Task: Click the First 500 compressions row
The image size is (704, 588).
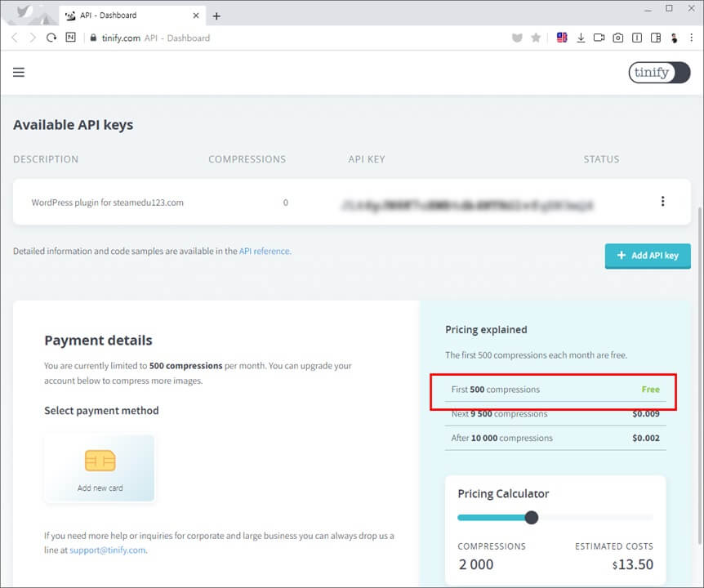Action: click(x=555, y=390)
